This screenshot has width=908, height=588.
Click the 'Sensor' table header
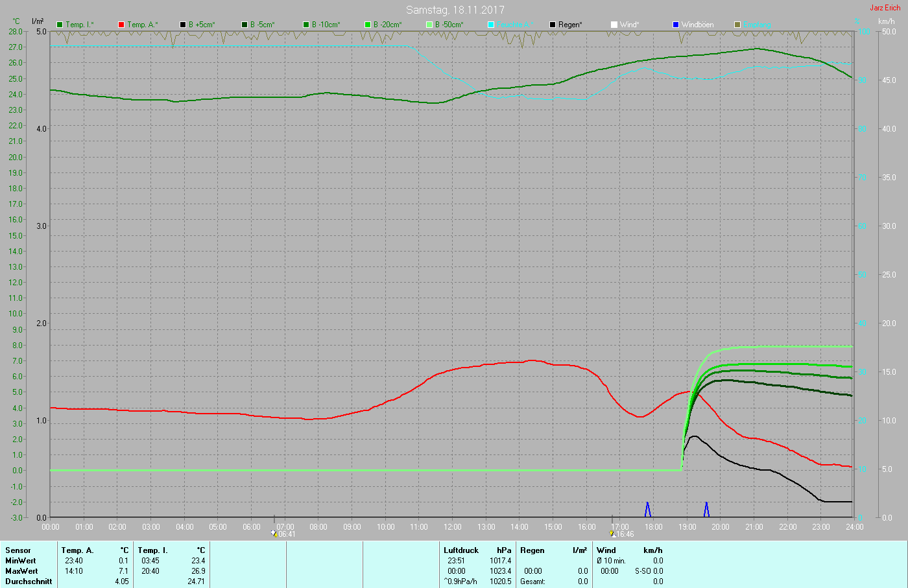coord(18,550)
